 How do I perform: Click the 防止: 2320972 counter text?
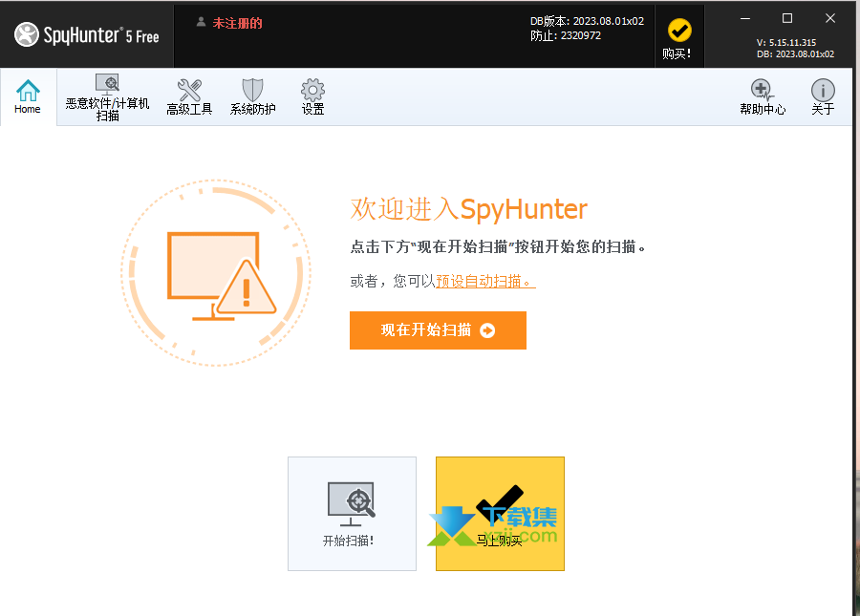[566, 35]
